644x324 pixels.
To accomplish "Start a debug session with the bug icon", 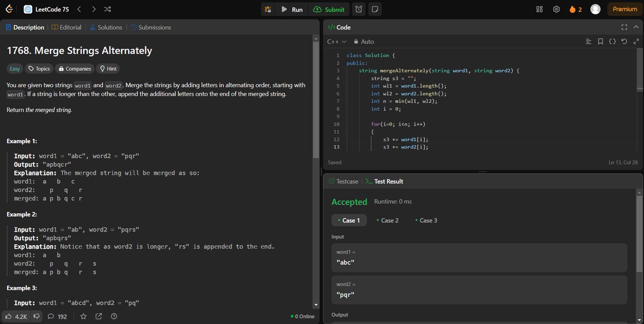I will (268, 9).
